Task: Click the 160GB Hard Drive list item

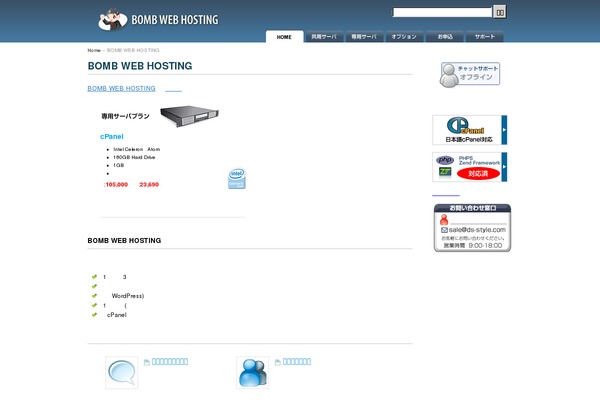Action: (x=134, y=157)
